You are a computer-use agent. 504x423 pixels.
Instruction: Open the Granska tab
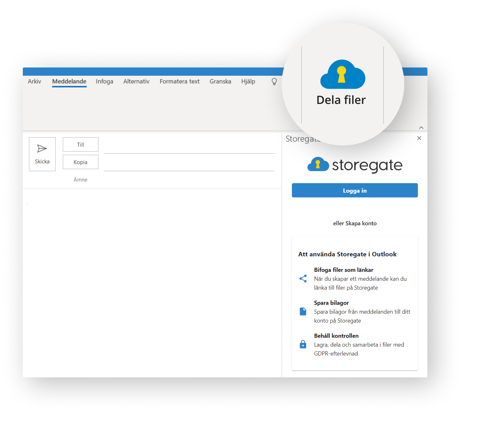pos(220,81)
